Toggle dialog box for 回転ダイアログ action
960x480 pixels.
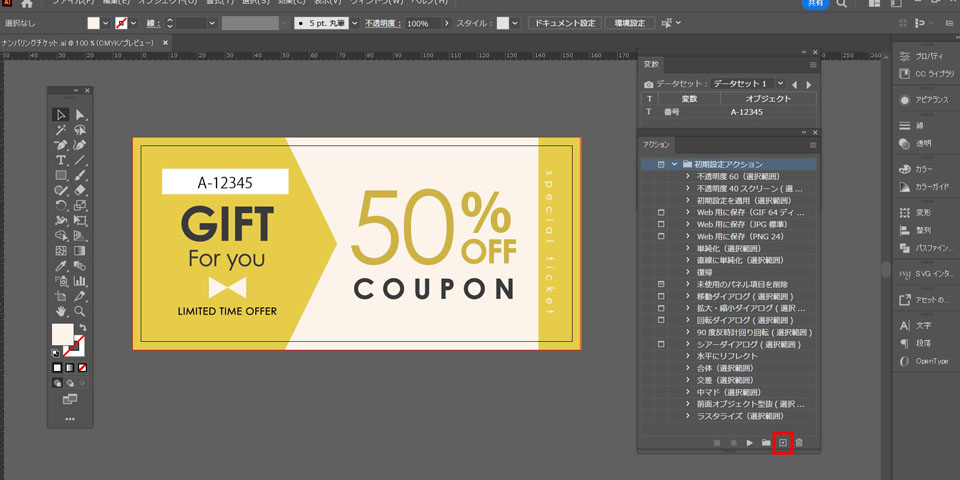pyautogui.click(x=661, y=320)
